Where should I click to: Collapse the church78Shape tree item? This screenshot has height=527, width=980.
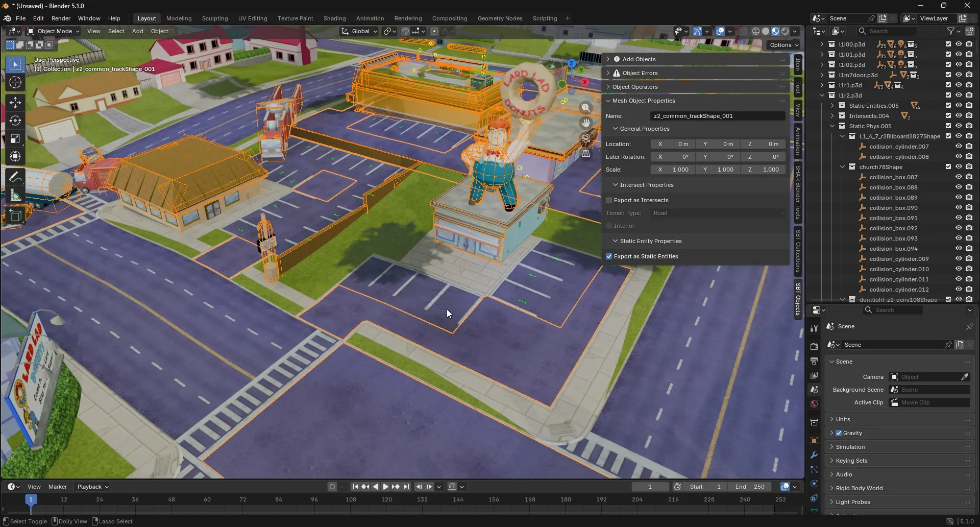tap(843, 167)
